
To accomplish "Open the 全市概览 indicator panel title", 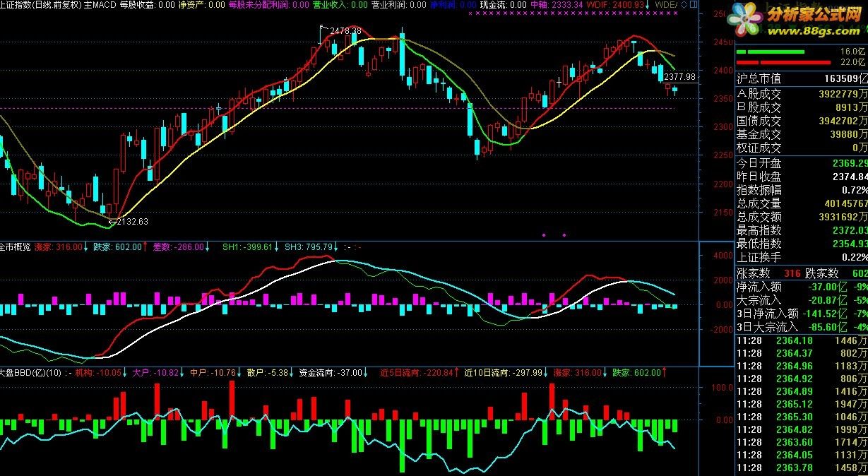I will point(15,246).
